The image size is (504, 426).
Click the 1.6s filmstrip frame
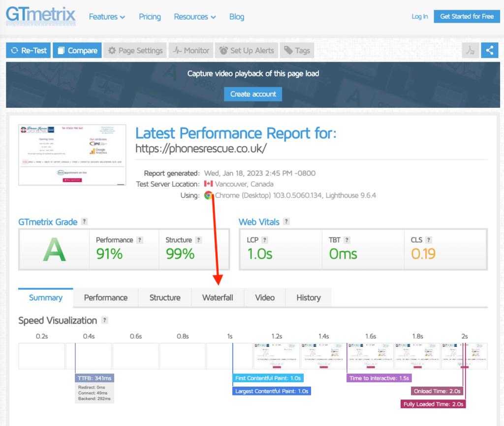pyautogui.click(x=370, y=356)
